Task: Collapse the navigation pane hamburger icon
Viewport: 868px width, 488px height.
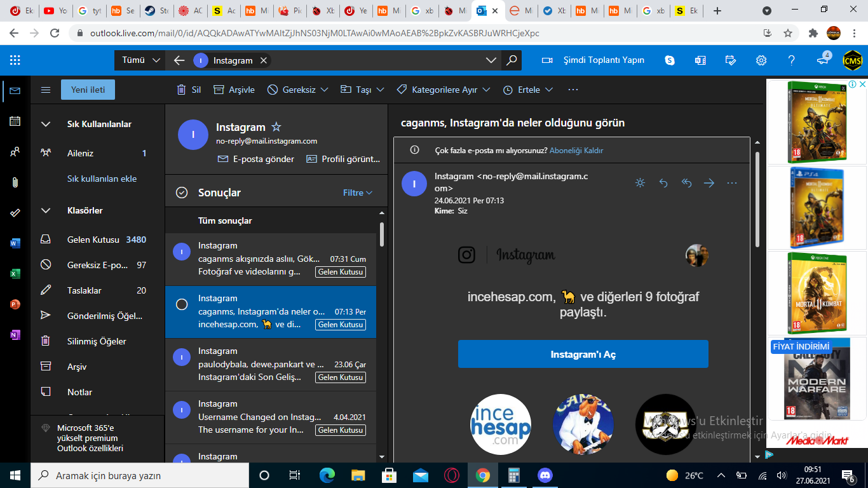Action: [46, 90]
